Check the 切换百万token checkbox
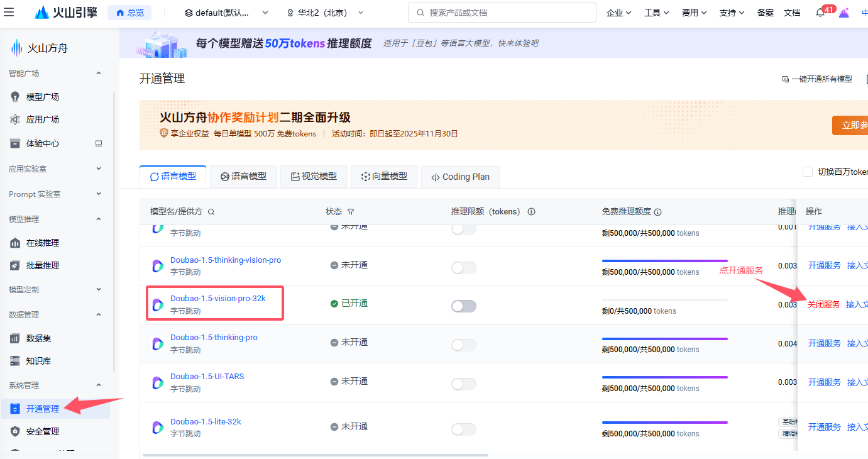Viewport: 868px width, 459px height. [808, 172]
